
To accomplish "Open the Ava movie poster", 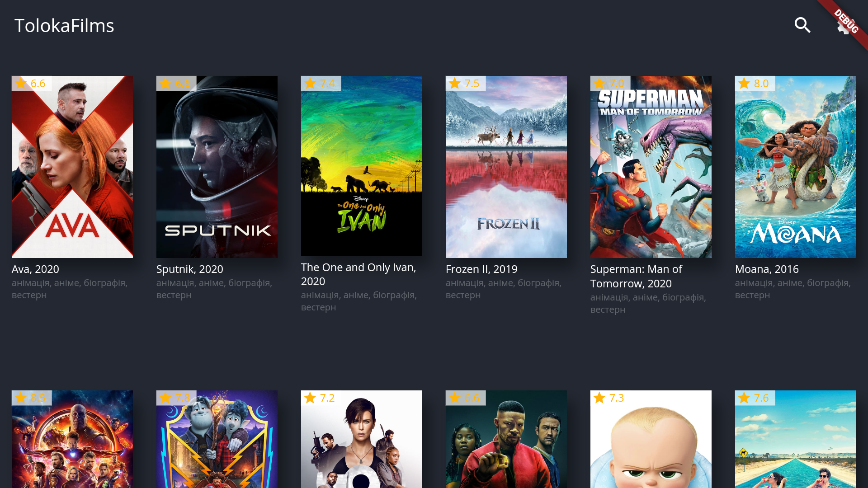I will tap(72, 167).
